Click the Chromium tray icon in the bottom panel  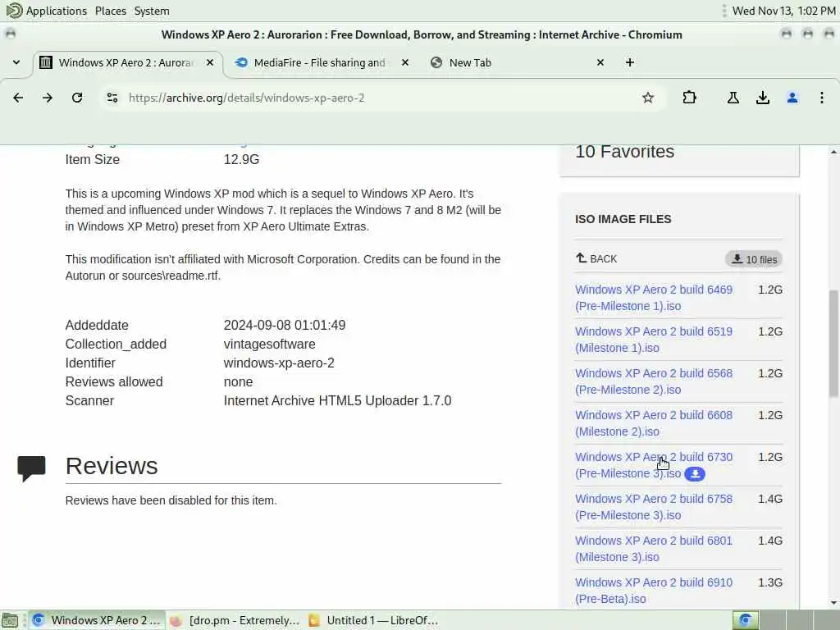tap(745, 620)
